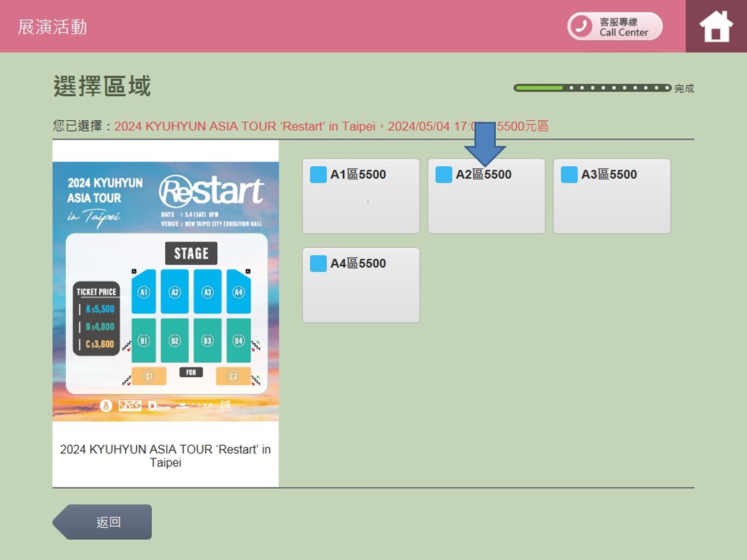
Task: Select the A1區5500 seating zone
Action: click(361, 196)
